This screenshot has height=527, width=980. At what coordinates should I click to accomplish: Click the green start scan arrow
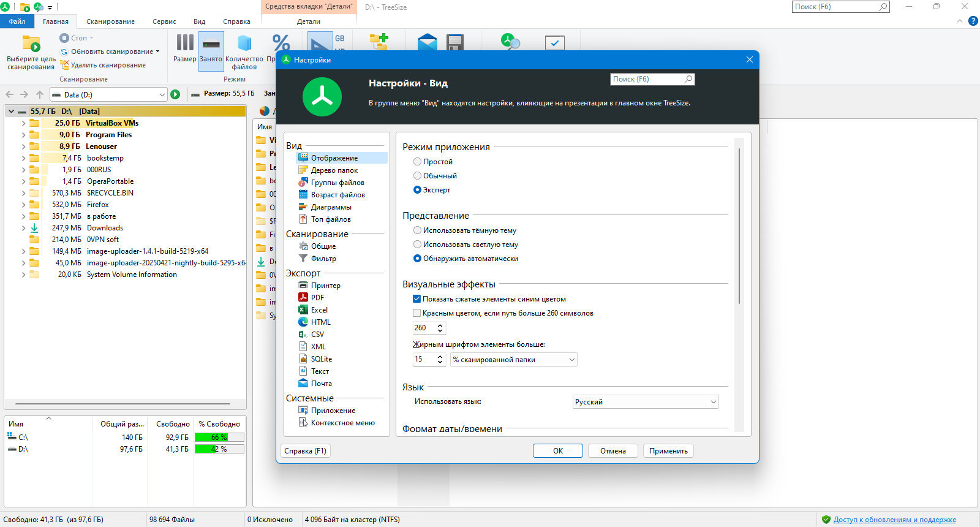[x=175, y=94]
